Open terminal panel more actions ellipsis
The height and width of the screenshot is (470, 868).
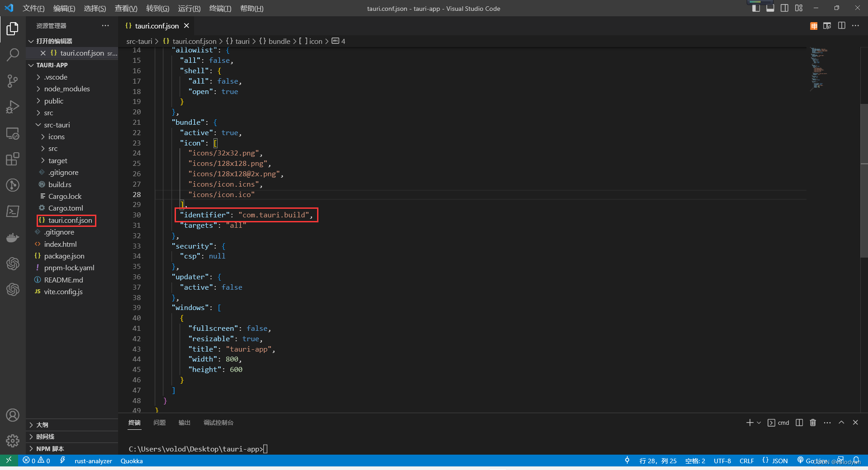click(x=827, y=423)
